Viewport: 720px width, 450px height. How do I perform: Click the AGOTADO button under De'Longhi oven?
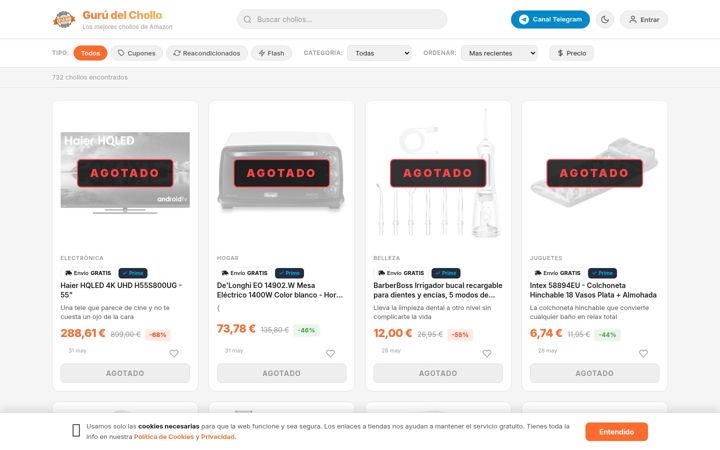(281, 373)
